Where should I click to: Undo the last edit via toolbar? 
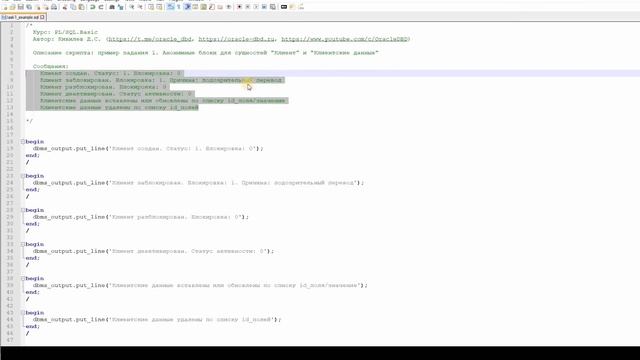pos(93,7)
